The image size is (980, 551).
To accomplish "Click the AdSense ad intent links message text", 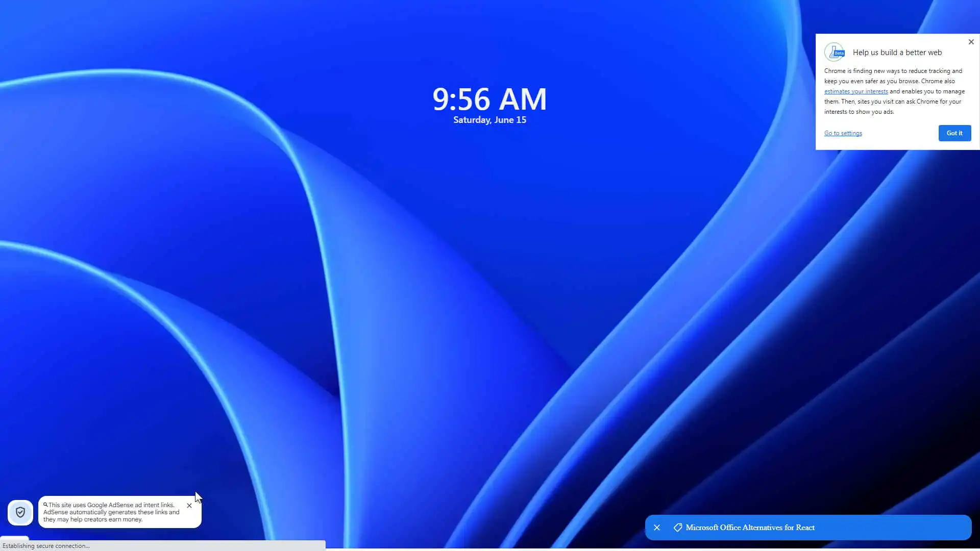I will [x=111, y=513].
